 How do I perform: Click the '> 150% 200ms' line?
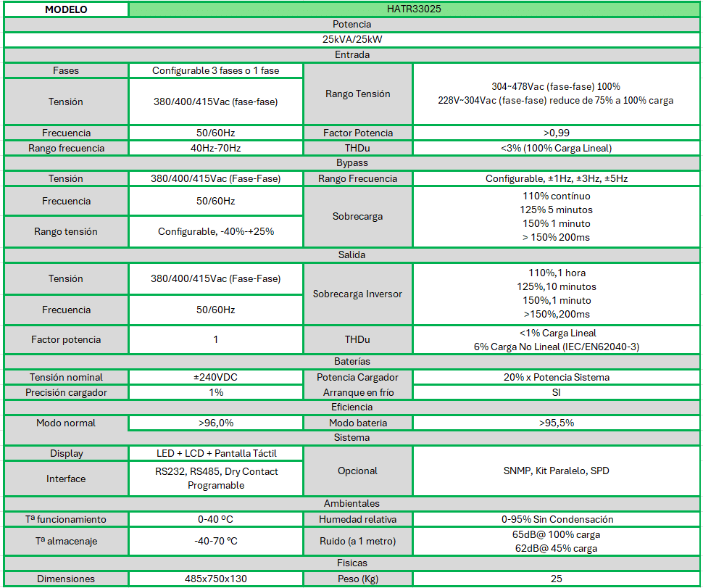click(x=556, y=237)
